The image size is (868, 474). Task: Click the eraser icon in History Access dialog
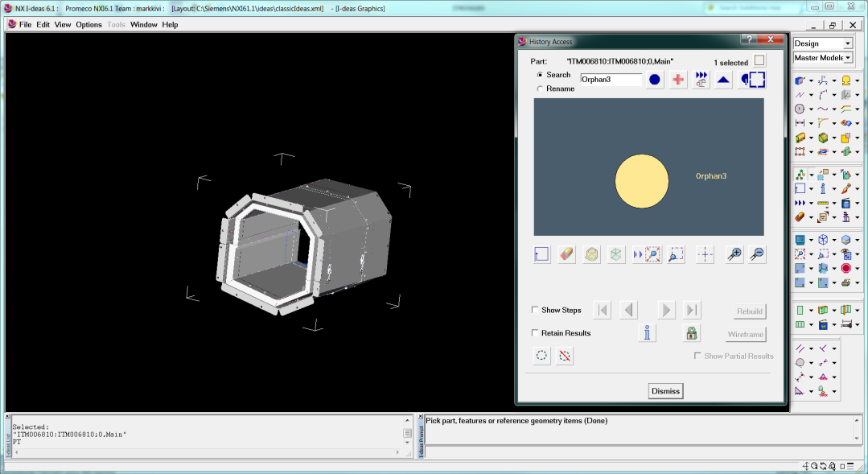[566, 254]
